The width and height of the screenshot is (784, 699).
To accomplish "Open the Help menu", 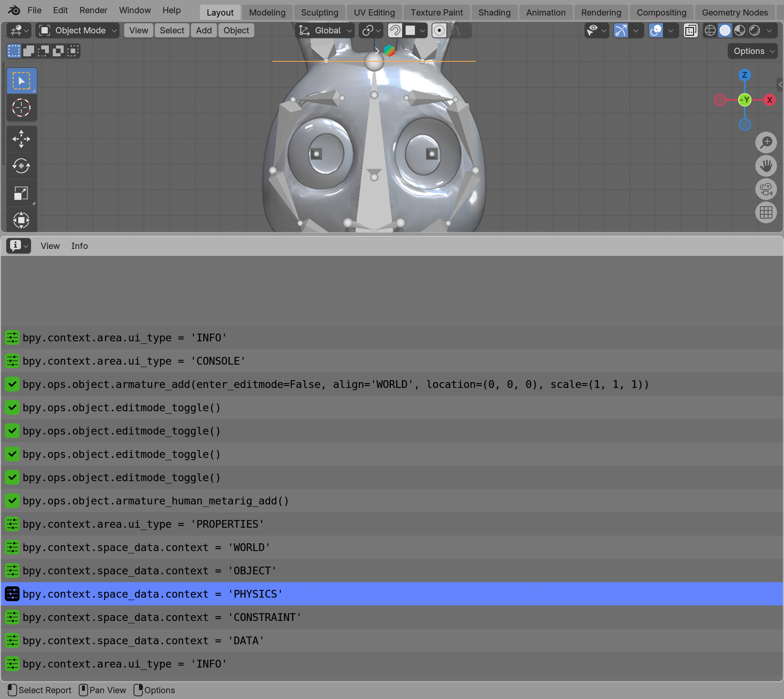I will pyautogui.click(x=172, y=10).
